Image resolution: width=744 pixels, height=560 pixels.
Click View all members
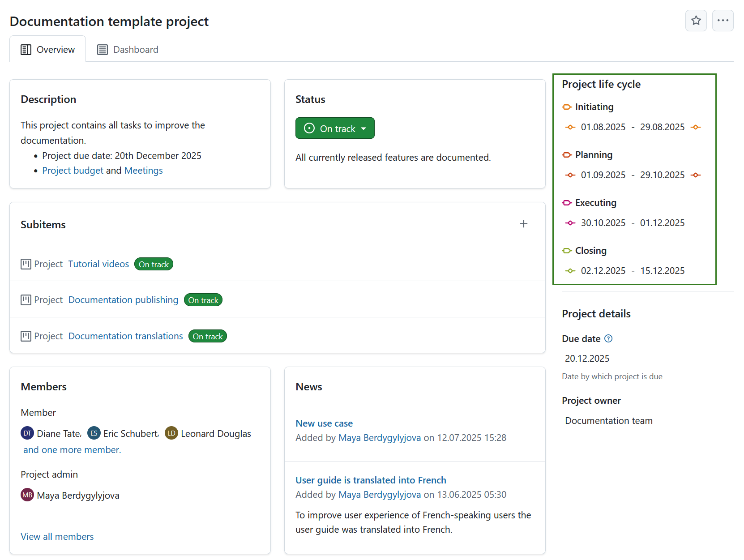coord(57,536)
